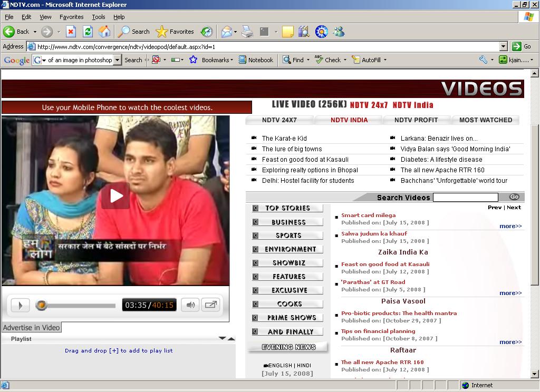This screenshot has width=540, height=392.
Task: Print the page using the printer icon
Action: pos(247,32)
